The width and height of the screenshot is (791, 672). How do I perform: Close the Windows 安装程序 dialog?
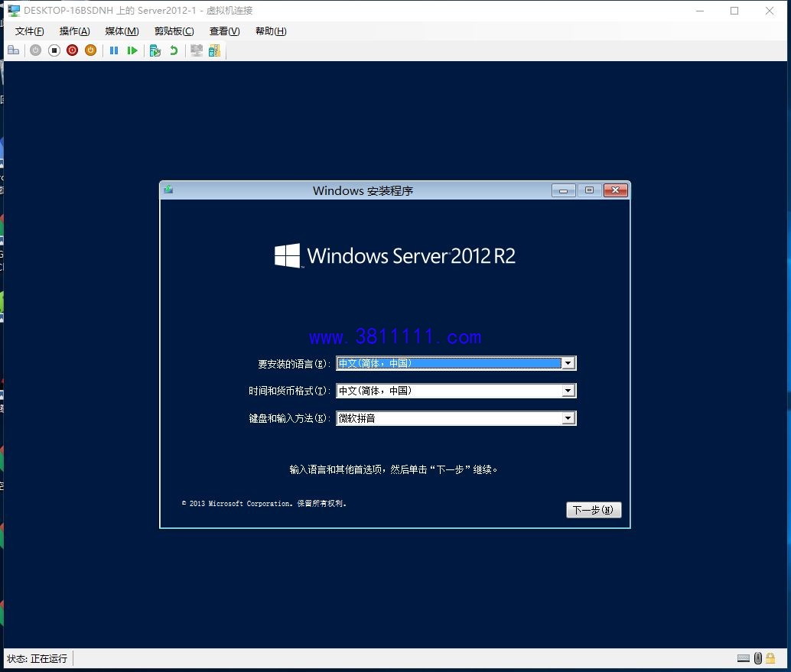(x=616, y=190)
